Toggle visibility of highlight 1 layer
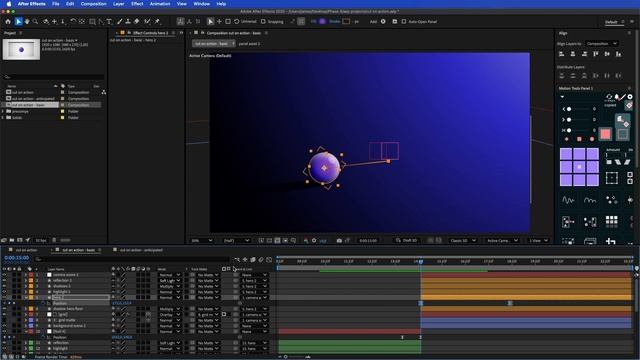640x360 pixels. click(x=4, y=292)
